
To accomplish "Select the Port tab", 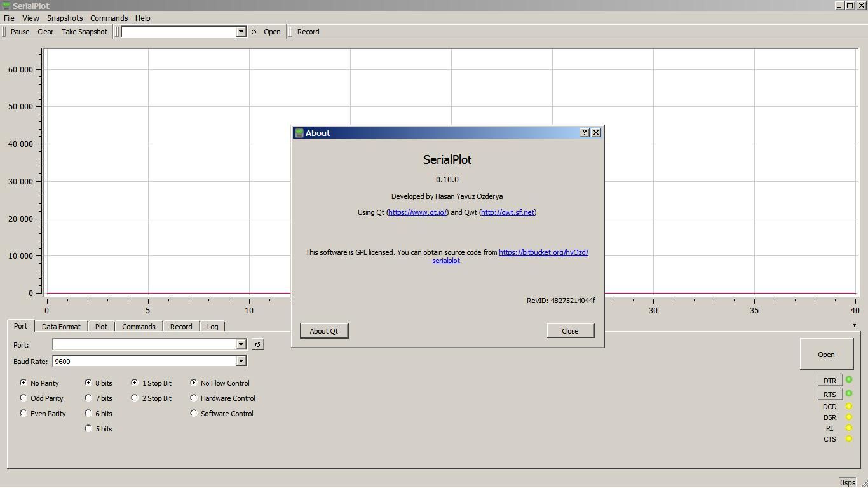I will [x=21, y=325].
